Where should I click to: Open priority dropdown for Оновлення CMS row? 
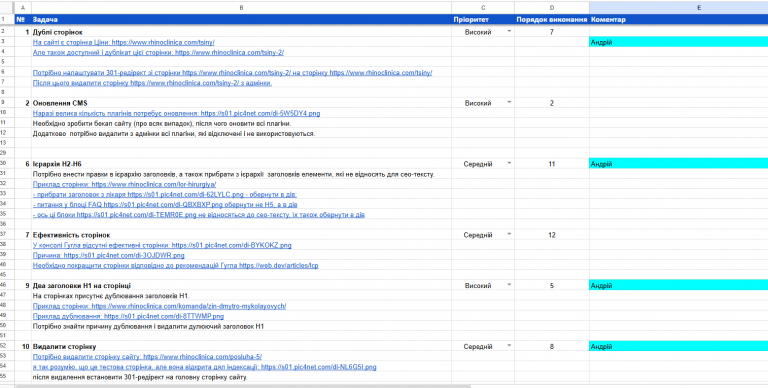point(509,103)
